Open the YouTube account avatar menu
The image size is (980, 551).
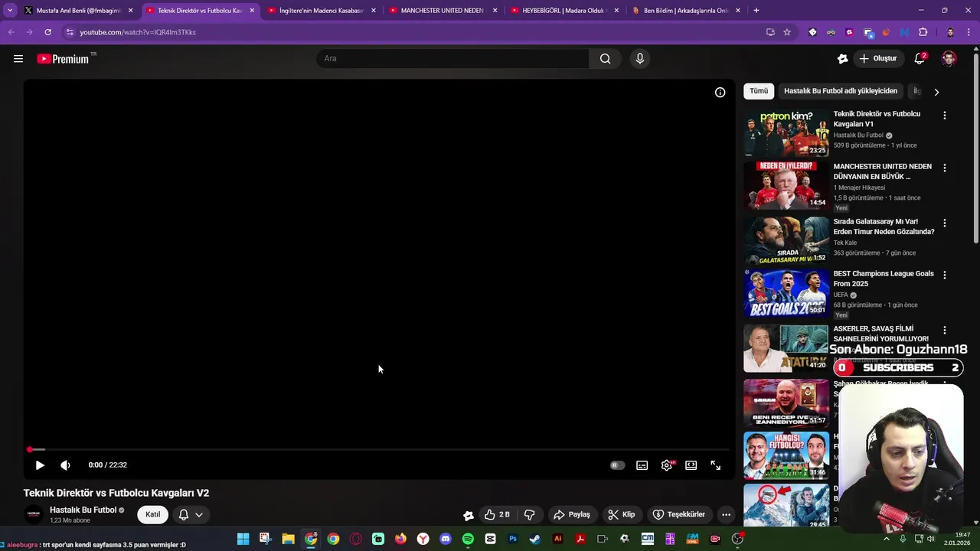coord(949,59)
